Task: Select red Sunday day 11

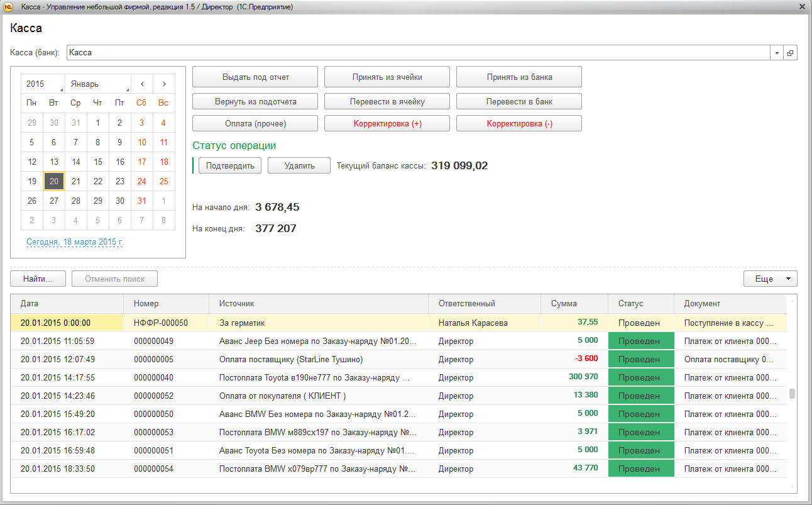Action: click(164, 142)
